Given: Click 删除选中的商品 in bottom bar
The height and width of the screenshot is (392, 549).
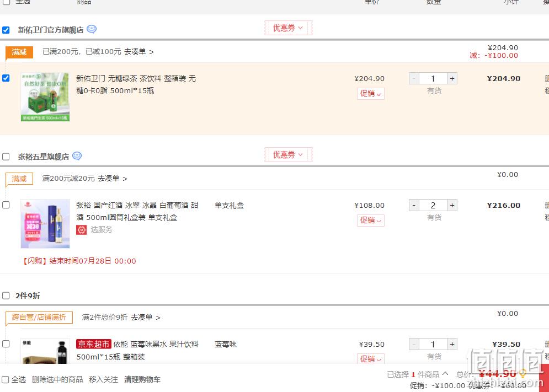Looking at the screenshot, I should coord(57,379).
